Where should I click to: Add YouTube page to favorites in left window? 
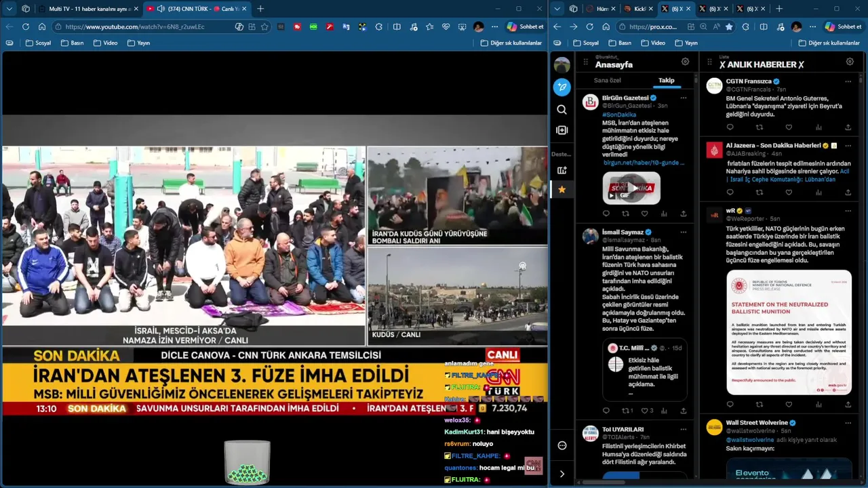(x=264, y=26)
